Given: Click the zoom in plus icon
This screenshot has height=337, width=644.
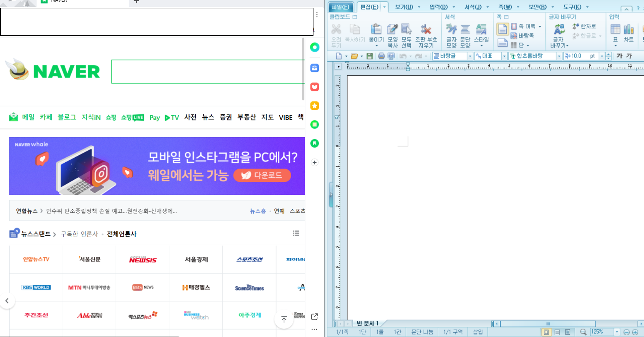Looking at the screenshot, I should [635, 332].
